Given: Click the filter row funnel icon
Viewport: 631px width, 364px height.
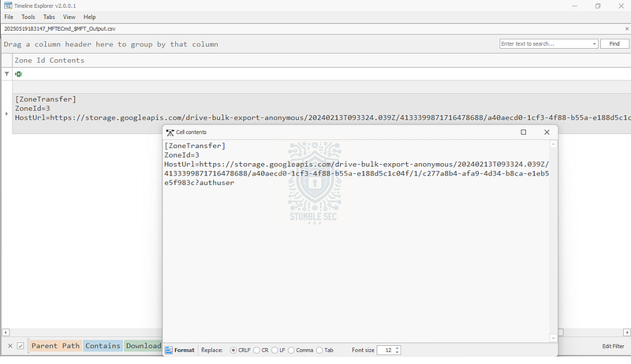Looking at the screenshot, I should (7, 74).
